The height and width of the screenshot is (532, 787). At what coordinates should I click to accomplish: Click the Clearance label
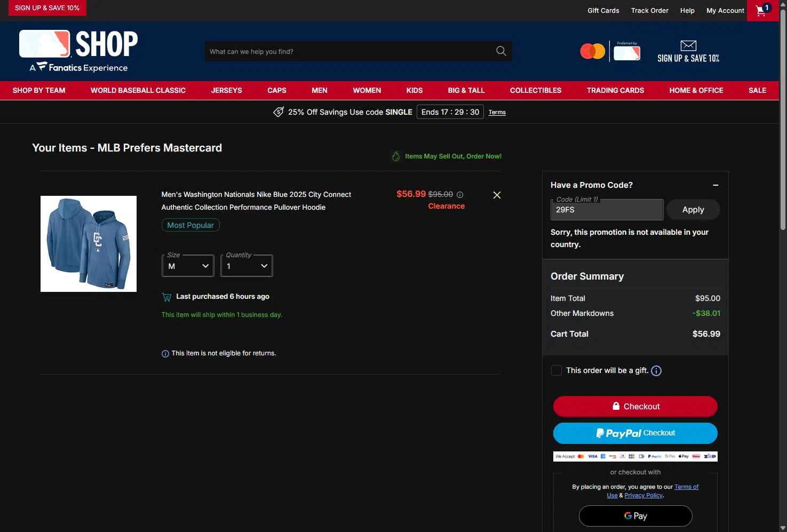tap(447, 207)
